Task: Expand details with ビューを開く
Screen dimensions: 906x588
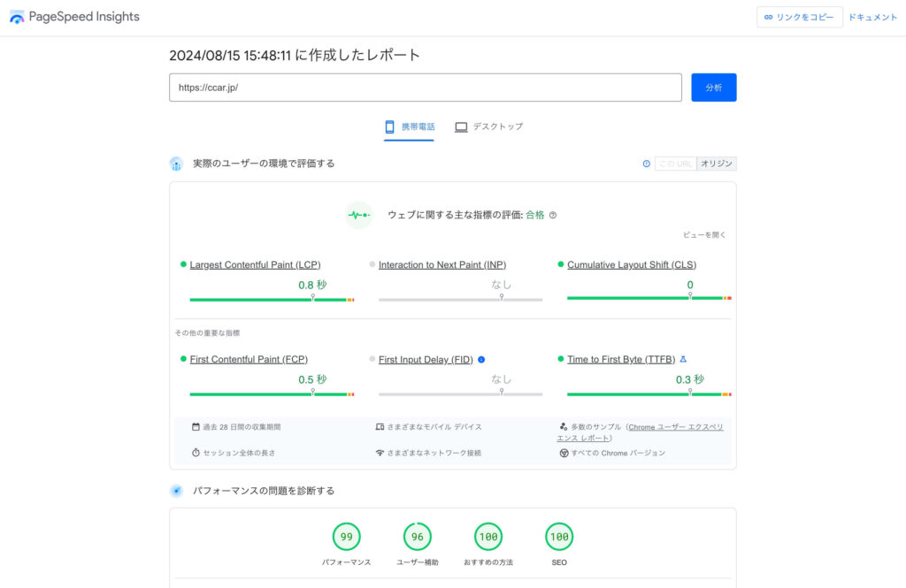Action: coord(704,235)
